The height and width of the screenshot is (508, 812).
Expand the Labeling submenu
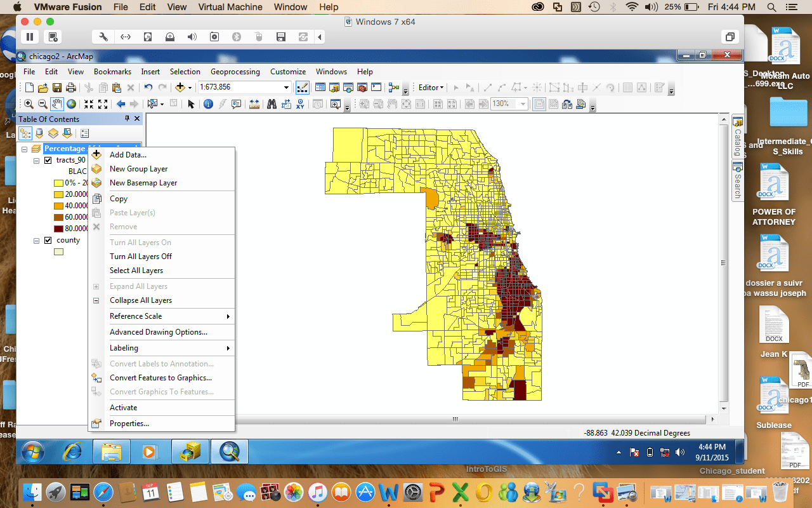tap(161, 348)
